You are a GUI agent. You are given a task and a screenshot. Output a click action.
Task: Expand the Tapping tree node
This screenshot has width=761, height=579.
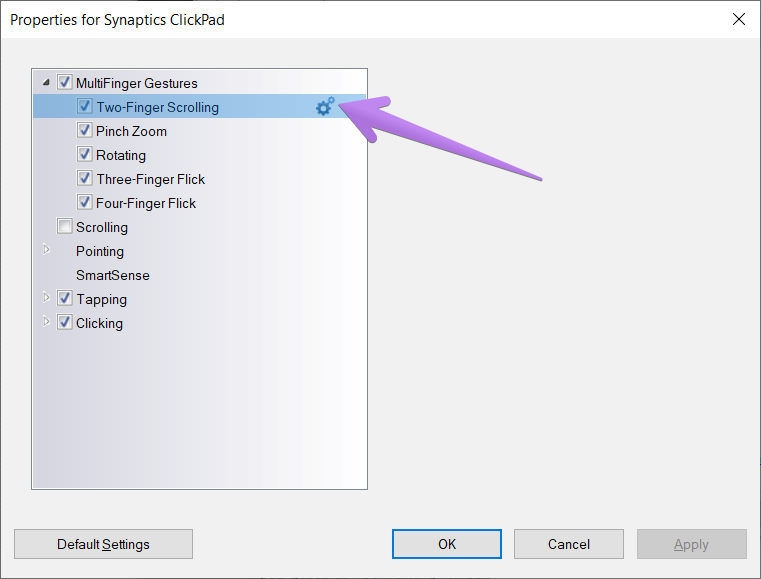point(46,299)
